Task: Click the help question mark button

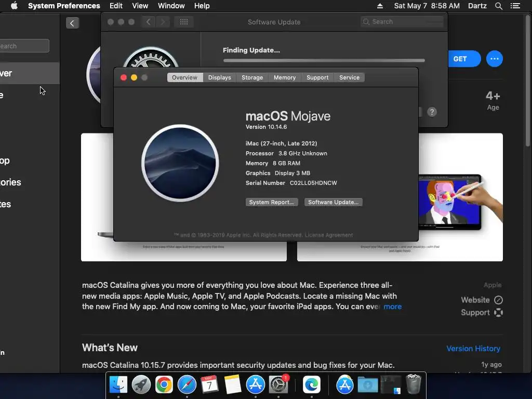Action: click(x=432, y=112)
